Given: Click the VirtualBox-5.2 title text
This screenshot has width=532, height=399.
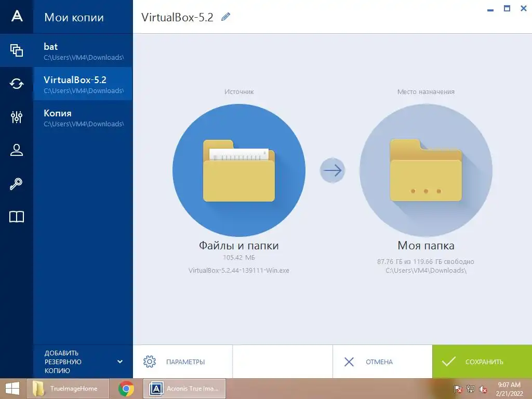Looking at the screenshot, I should click(x=177, y=17).
